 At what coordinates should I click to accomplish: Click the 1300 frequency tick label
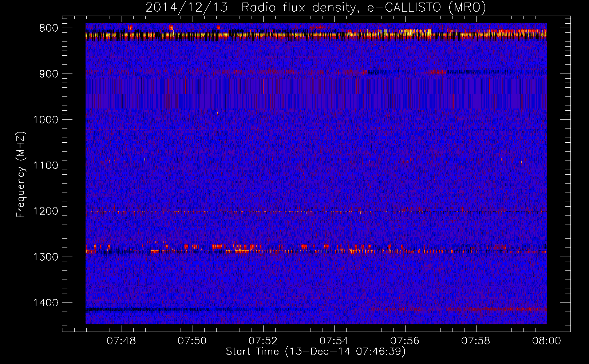46,257
